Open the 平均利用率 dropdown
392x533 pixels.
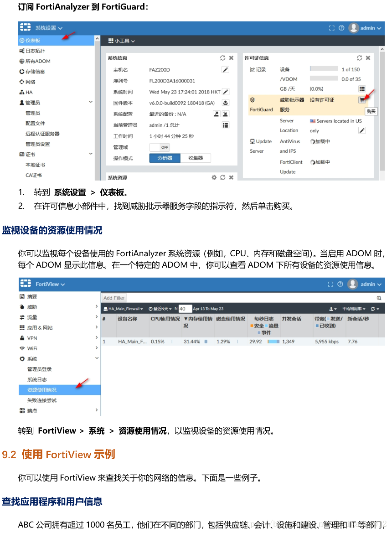(354, 309)
